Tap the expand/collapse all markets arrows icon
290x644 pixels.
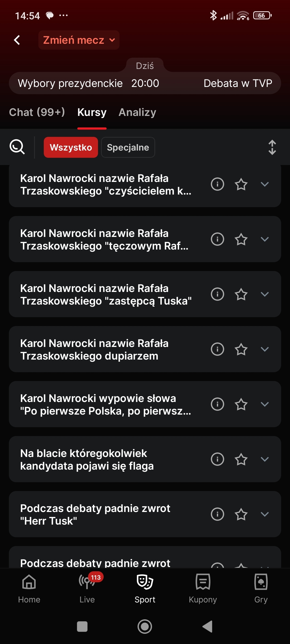[272, 147]
